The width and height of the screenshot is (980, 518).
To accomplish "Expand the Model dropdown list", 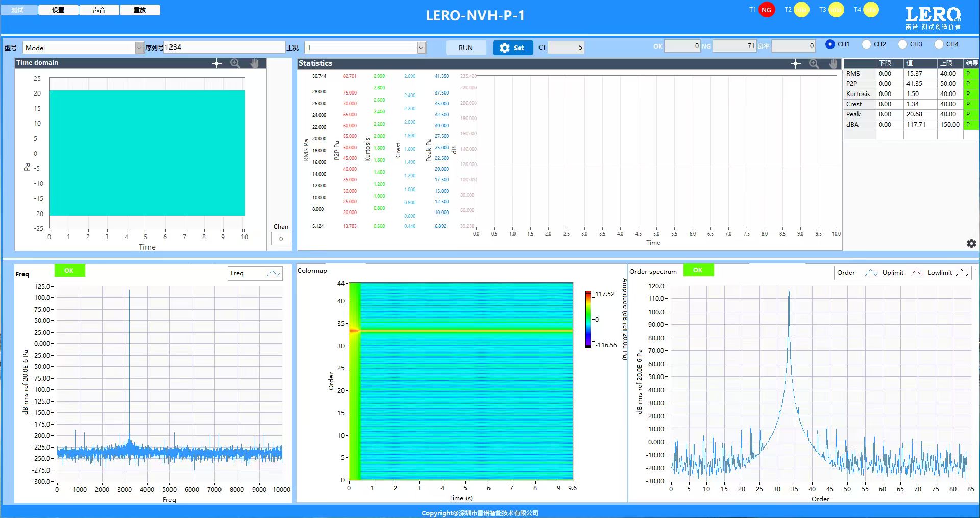I will tap(139, 48).
